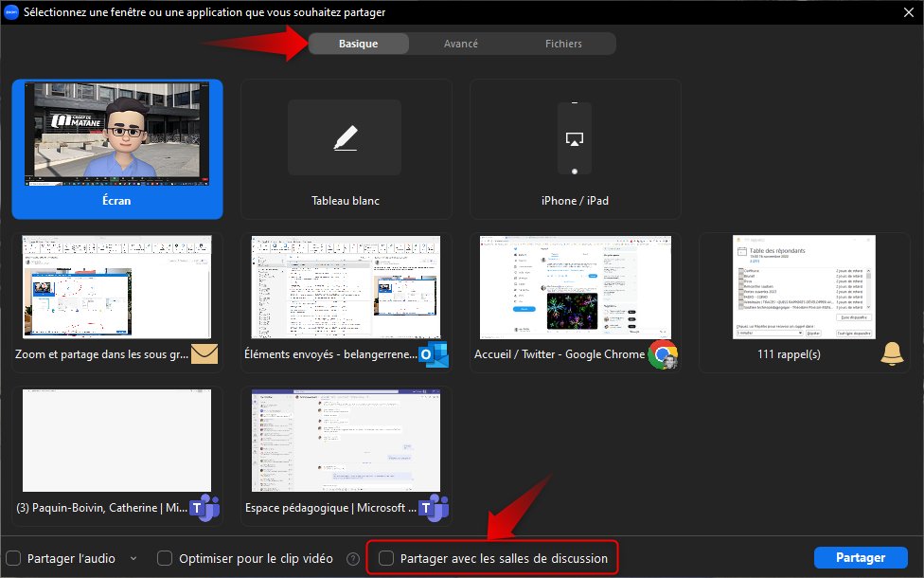Click the Google Chrome icon
Viewport: 924px width, 578px height.
tap(663, 354)
